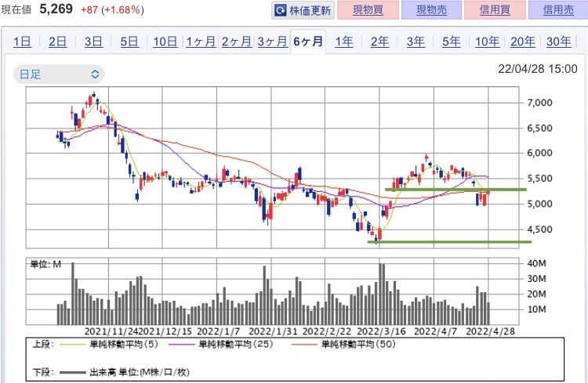Viewport: 588px width, 383px height.
Task: Click the purple 単純移動平均(25) legend line
Action: click(x=182, y=344)
